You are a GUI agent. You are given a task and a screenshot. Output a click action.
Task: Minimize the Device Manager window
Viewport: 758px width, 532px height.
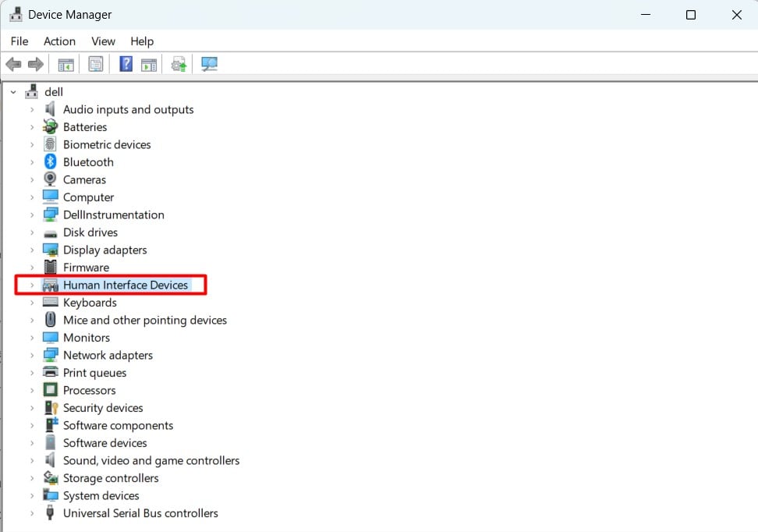coord(646,15)
